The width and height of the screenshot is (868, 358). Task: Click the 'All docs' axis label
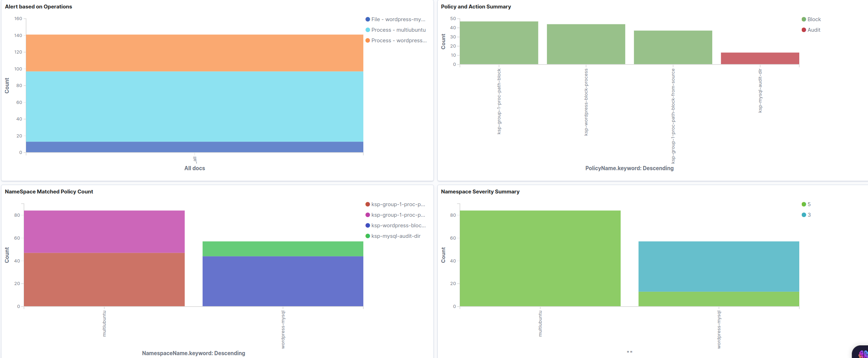195,168
